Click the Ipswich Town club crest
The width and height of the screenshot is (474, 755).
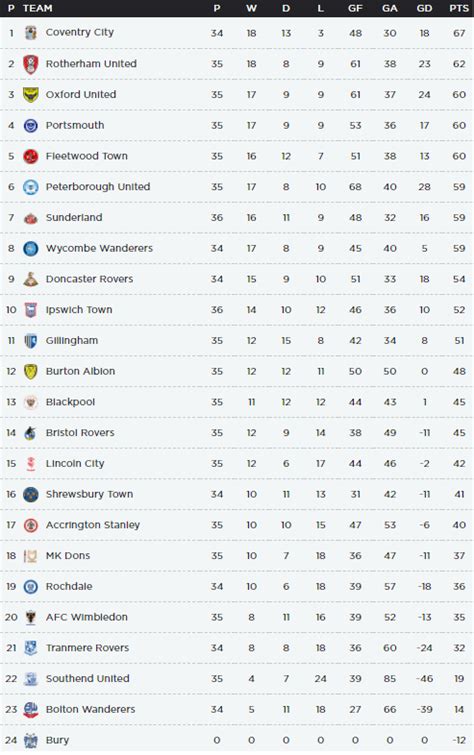[x=31, y=310]
